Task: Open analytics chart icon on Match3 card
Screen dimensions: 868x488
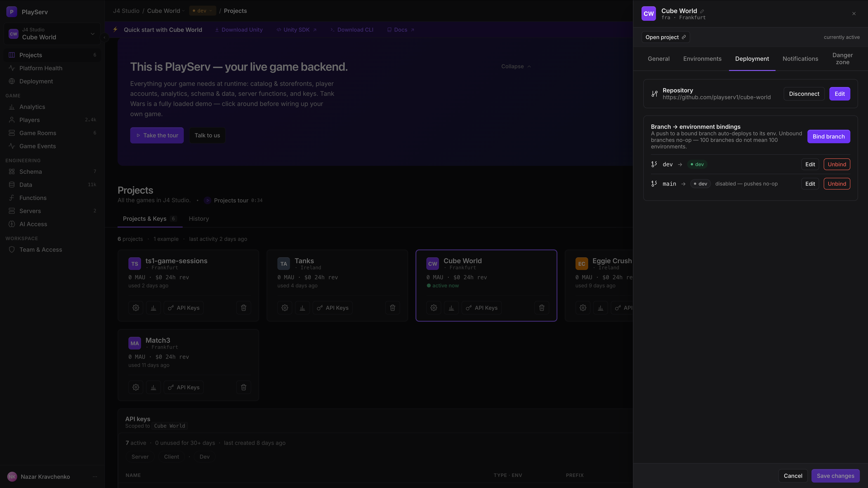Action: [x=153, y=387]
